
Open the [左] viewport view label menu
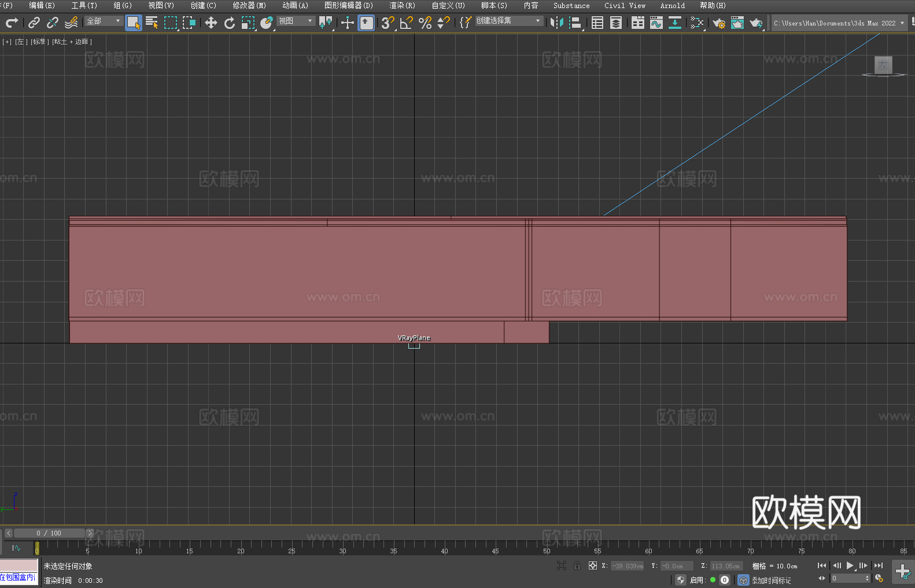click(21, 42)
